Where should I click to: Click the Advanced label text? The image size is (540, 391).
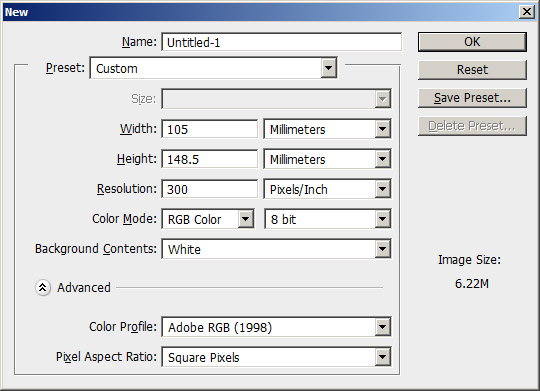[x=84, y=288]
